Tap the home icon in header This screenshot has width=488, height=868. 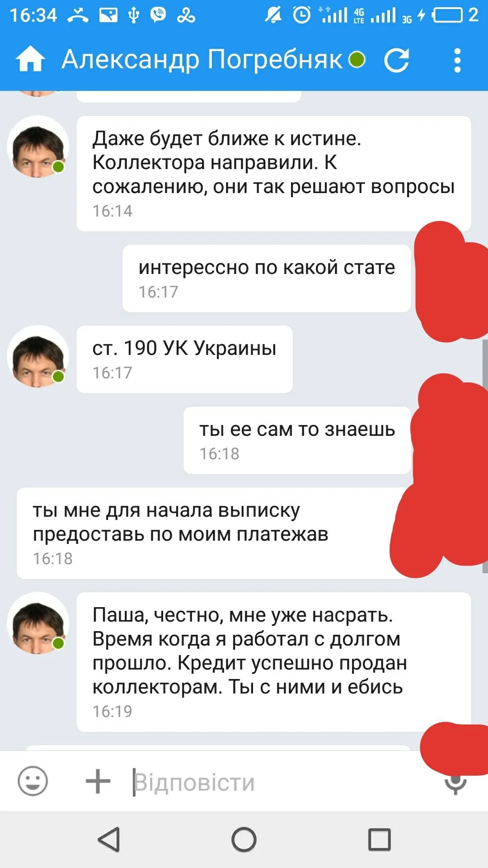tap(30, 60)
